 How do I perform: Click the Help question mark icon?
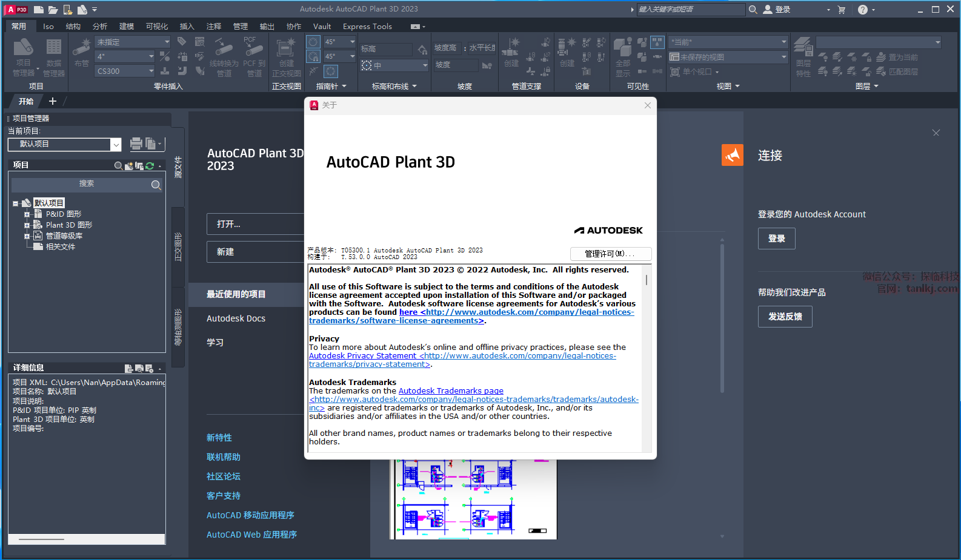coord(863,9)
